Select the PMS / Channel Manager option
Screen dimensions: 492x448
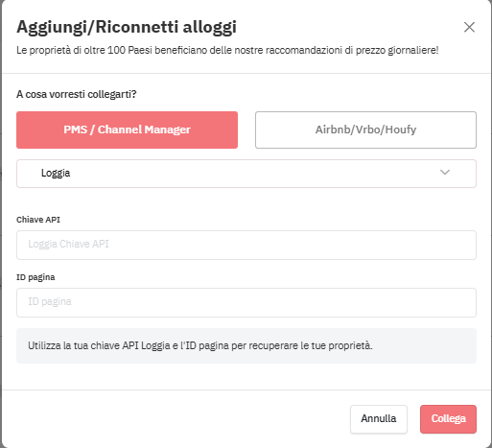point(127,130)
